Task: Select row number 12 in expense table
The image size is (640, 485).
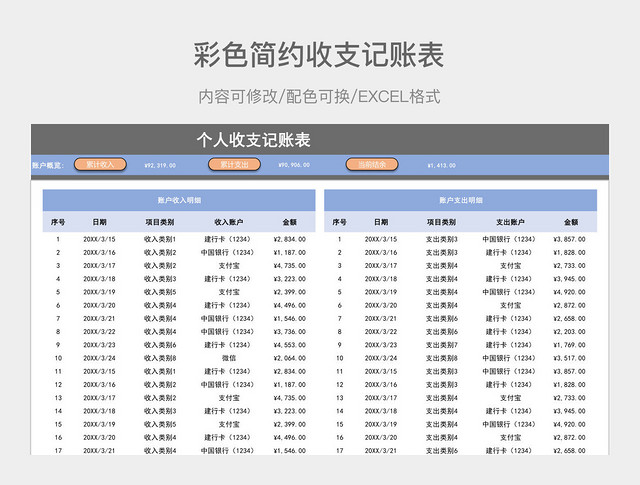Action: click(339, 385)
